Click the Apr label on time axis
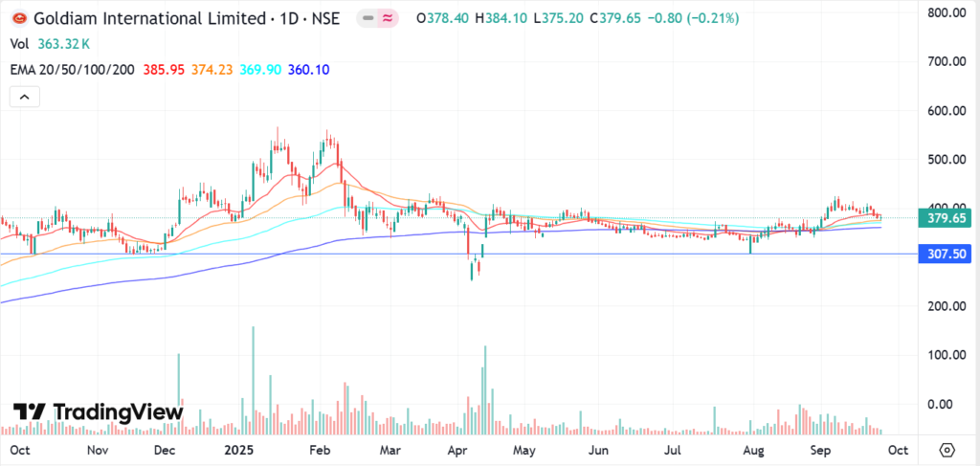The height and width of the screenshot is (466, 980). 457,449
